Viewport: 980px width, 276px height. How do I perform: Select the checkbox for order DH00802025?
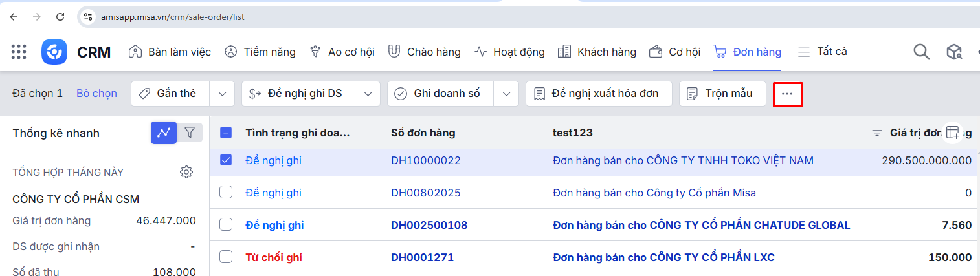[226, 193]
